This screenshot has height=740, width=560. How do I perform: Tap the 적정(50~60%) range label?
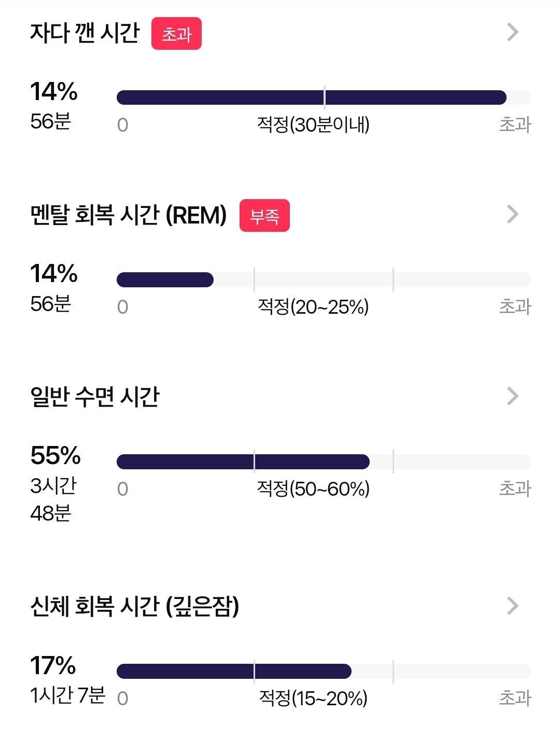pyautogui.click(x=313, y=489)
